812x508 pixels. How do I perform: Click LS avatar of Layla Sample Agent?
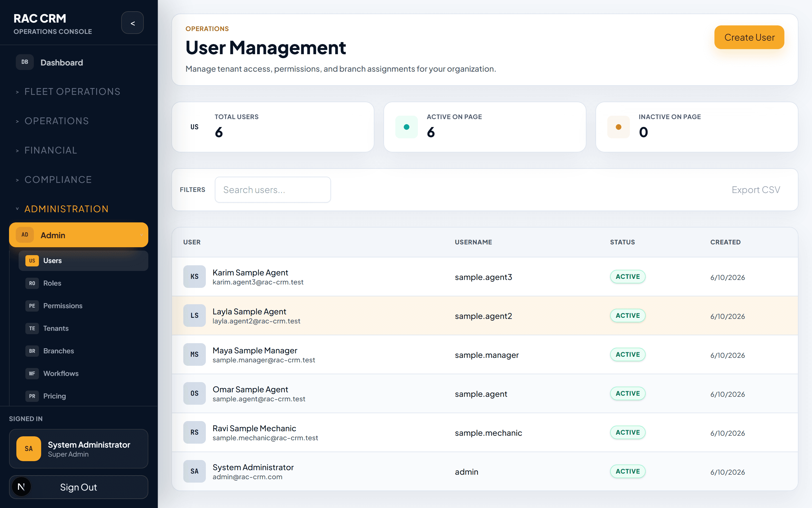point(194,316)
